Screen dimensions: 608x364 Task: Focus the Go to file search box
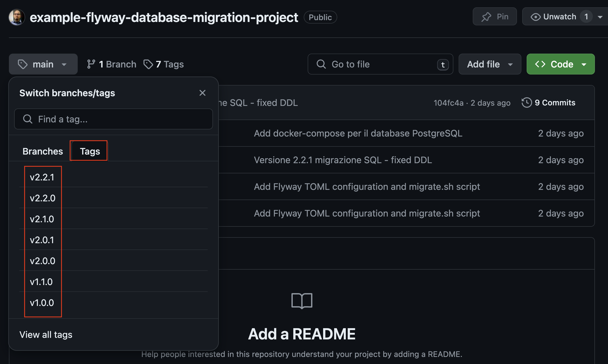(380, 64)
